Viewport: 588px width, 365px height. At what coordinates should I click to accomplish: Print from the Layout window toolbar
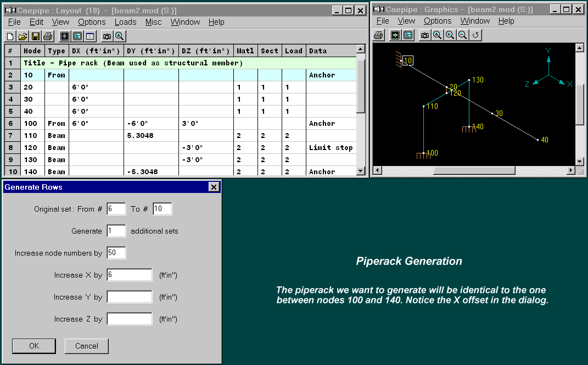click(48, 36)
